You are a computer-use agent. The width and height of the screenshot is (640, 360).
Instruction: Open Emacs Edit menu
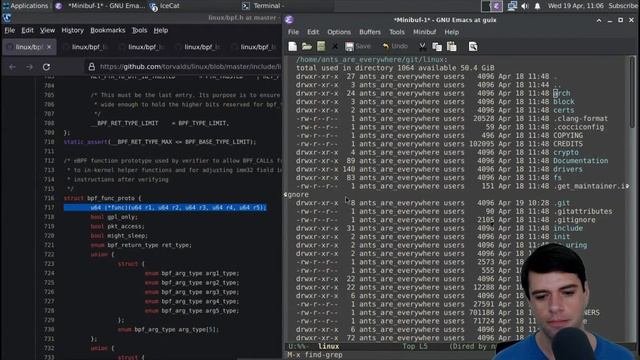click(x=313, y=32)
